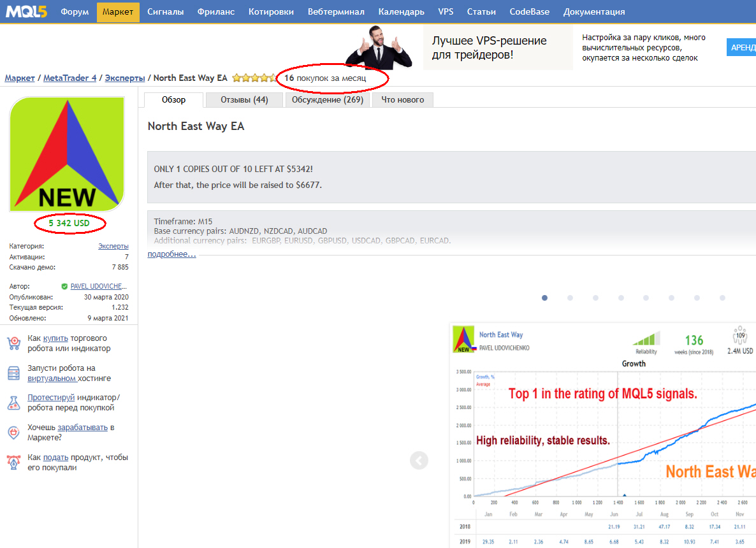The width and height of the screenshot is (756, 548).
Task: Go to previous screenshot with left arrow
Action: (419, 460)
